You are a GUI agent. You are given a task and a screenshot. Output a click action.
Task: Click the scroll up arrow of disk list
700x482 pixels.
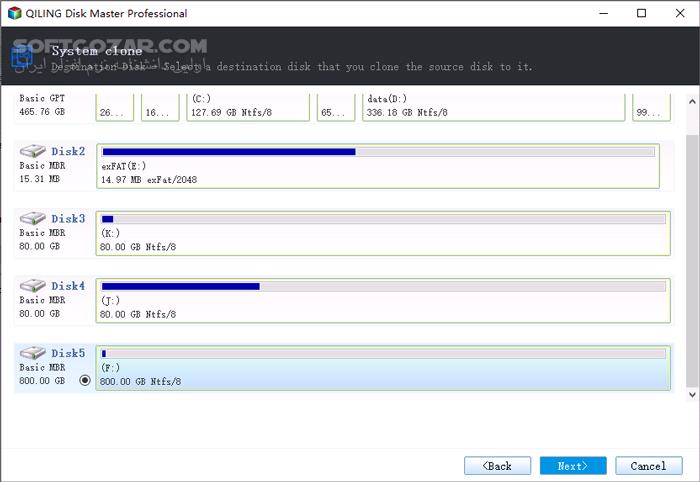click(x=692, y=101)
